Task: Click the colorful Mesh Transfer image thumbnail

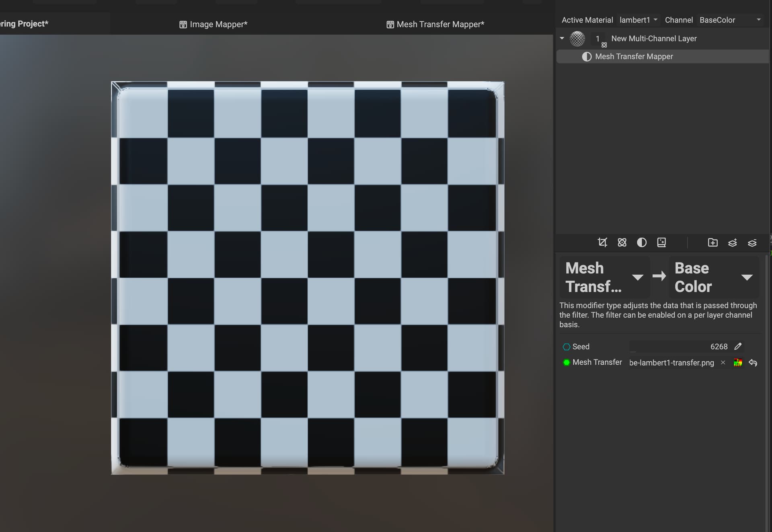Action: (738, 363)
